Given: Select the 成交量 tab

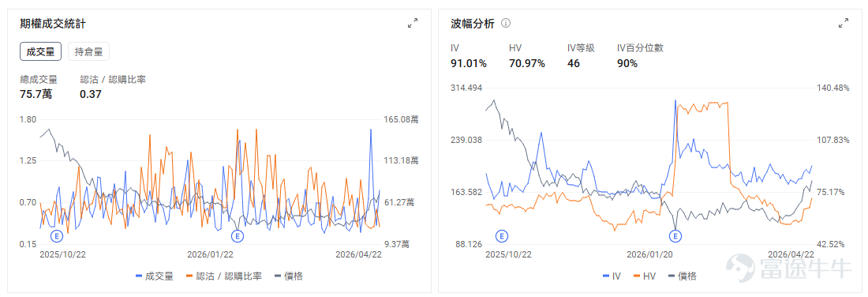Looking at the screenshot, I should [x=40, y=52].
